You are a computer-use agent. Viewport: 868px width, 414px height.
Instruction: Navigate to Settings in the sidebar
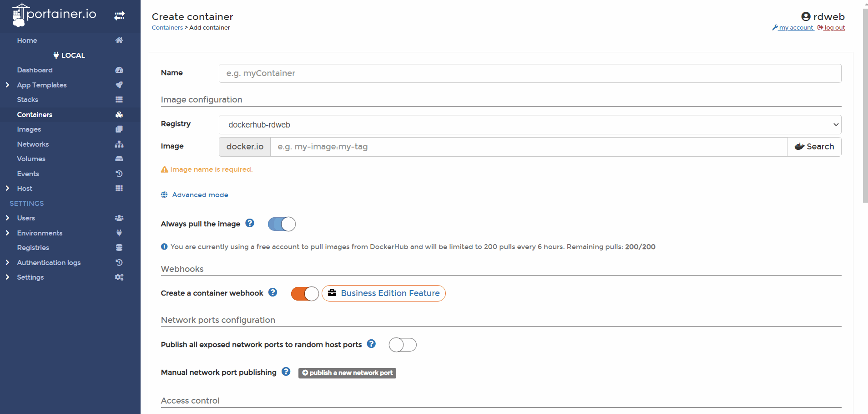(x=30, y=277)
